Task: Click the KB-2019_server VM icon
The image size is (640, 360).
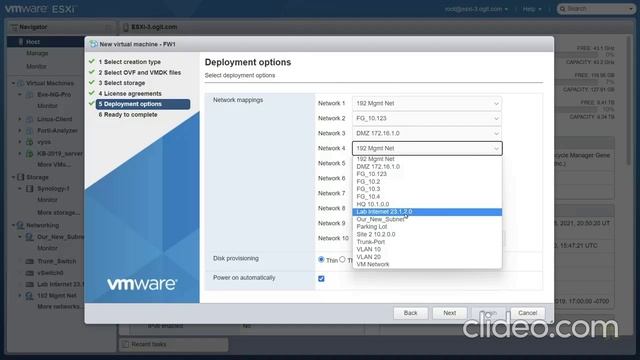Action: [x=29, y=154]
